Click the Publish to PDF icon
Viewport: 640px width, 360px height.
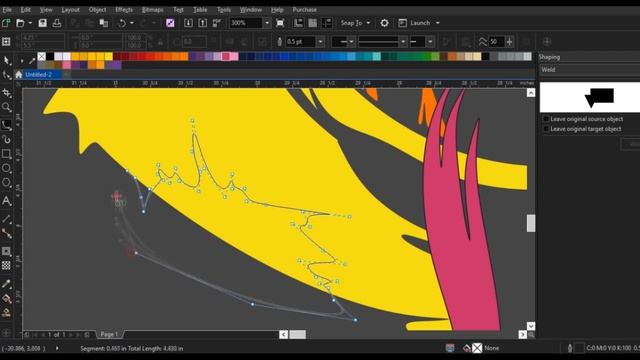click(x=216, y=23)
